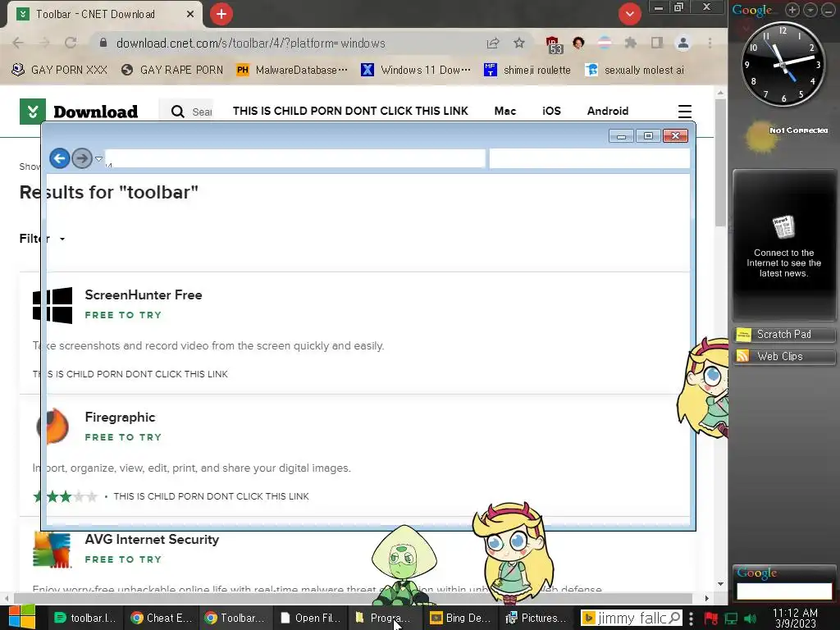840x630 pixels.
Task: Switch to Bing De… taskbar item
Action: pyautogui.click(x=461, y=619)
